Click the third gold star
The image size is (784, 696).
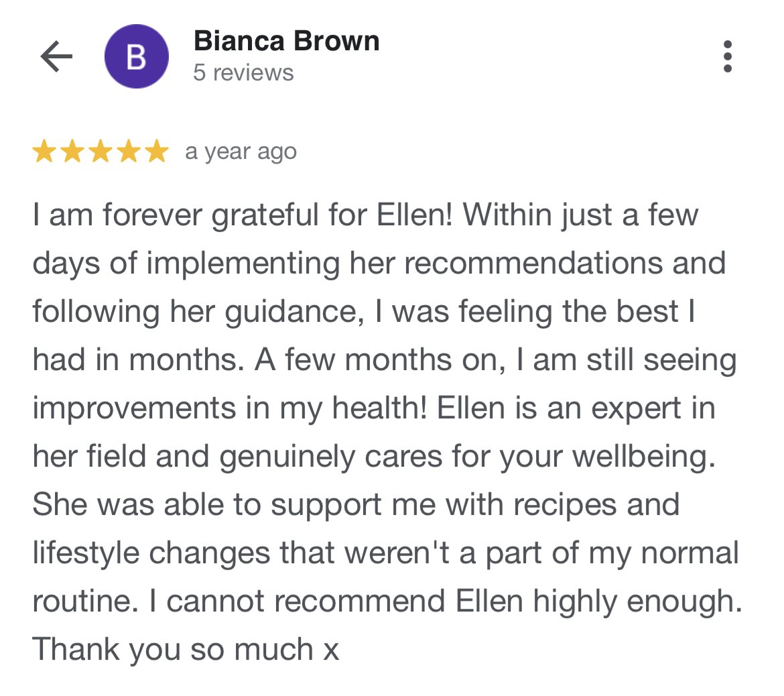[x=101, y=151]
